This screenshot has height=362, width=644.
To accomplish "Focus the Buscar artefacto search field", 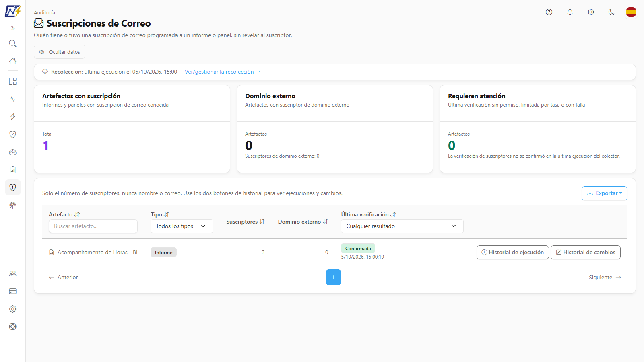I will [93, 226].
